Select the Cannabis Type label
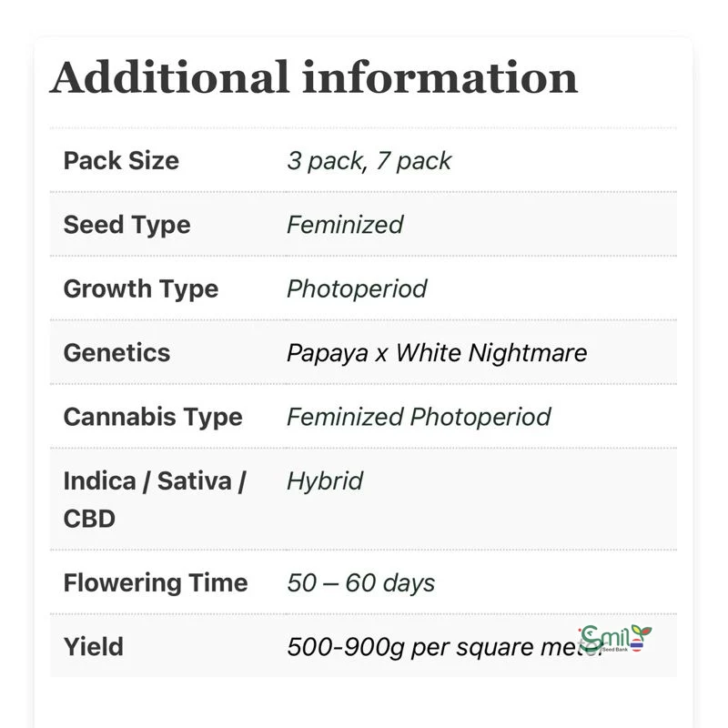The image size is (728, 728). [x=153, y=417]
